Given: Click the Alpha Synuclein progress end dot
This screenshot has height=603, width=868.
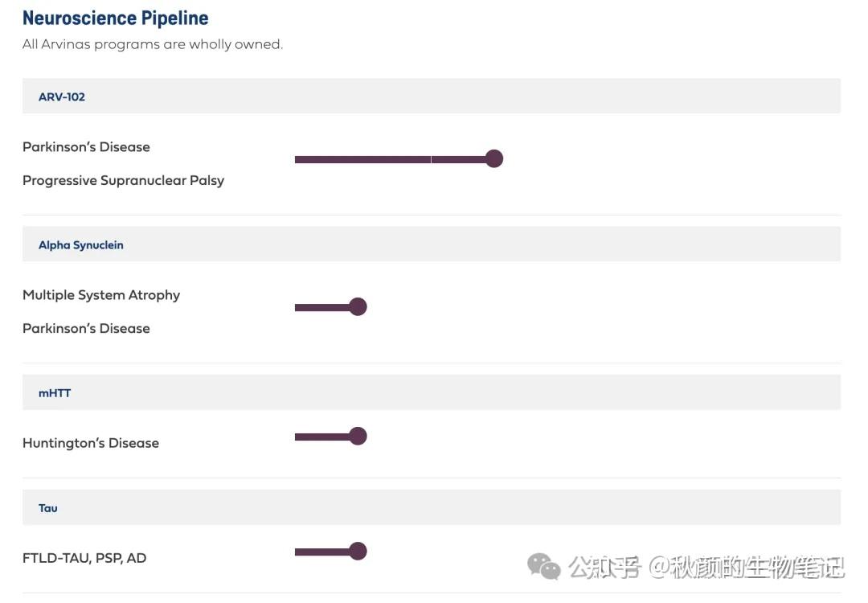Looking at the screenshot, I should pos(358,307).
